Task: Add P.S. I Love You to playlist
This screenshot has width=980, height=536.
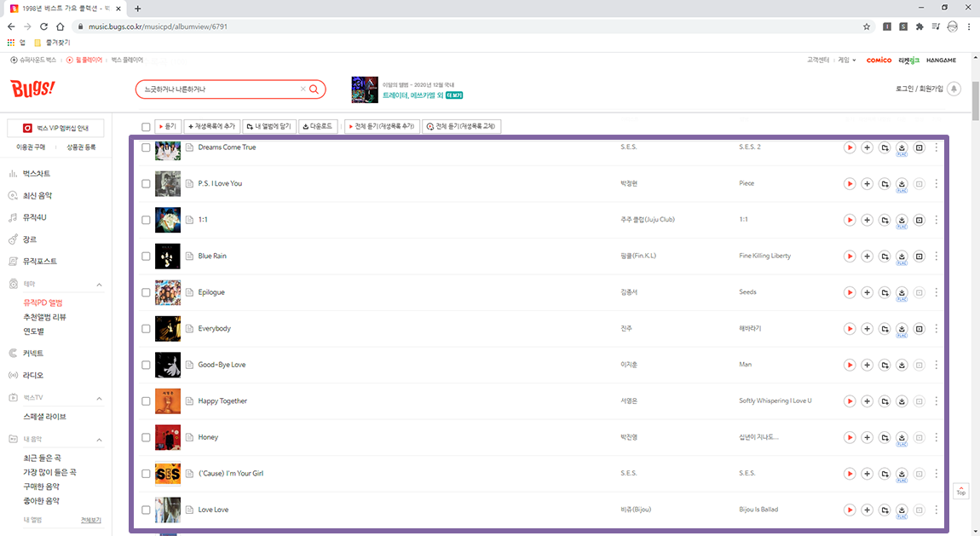Action: pyautogui.click(x=867, y=184)
